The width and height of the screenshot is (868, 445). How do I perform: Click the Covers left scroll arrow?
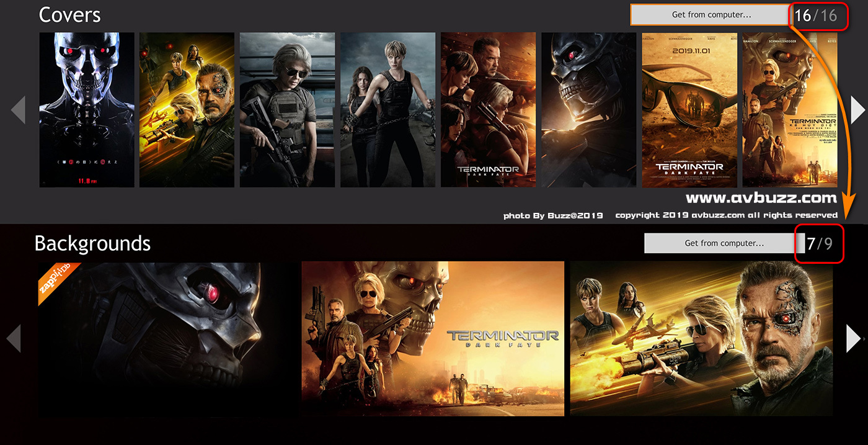point(18,110)
